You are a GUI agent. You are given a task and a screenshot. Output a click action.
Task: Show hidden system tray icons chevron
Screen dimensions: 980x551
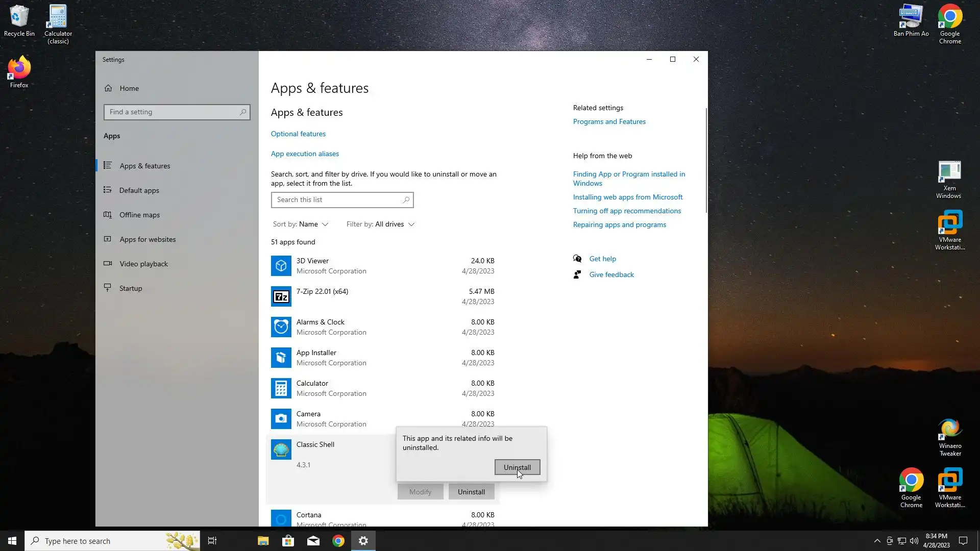coord(877,541)
